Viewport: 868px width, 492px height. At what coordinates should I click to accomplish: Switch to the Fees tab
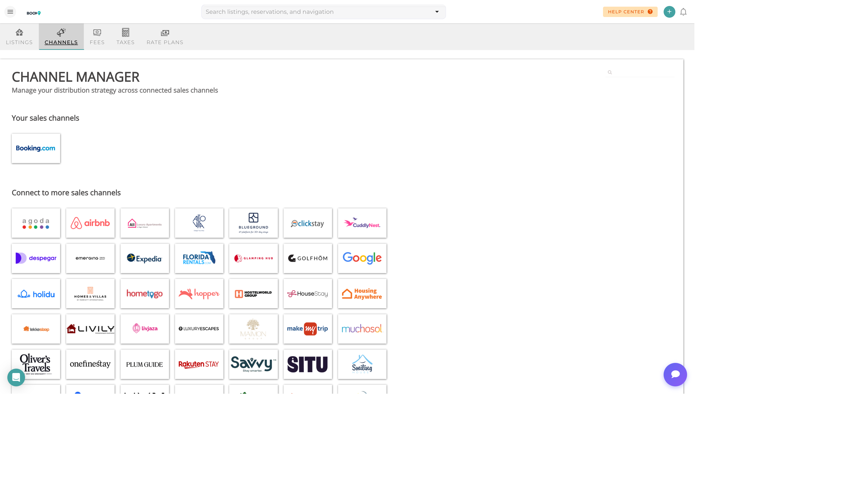[x=97, y=37]
